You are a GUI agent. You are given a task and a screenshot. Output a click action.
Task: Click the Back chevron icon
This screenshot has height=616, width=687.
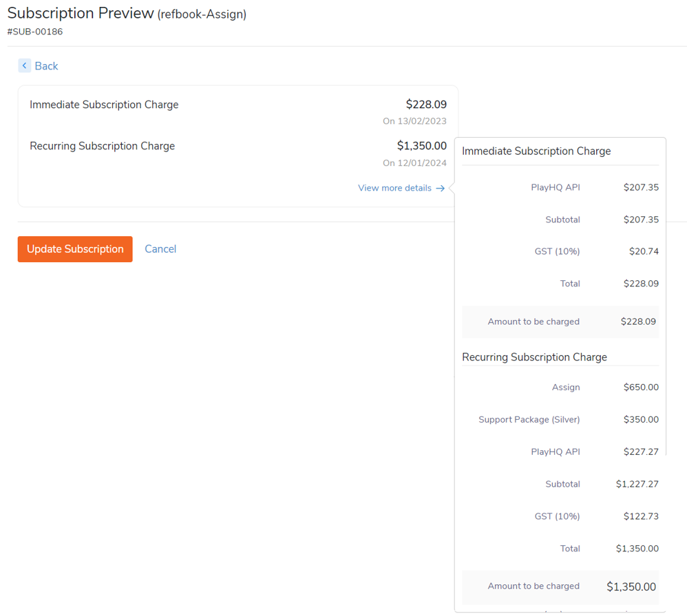tap(25, 66)
